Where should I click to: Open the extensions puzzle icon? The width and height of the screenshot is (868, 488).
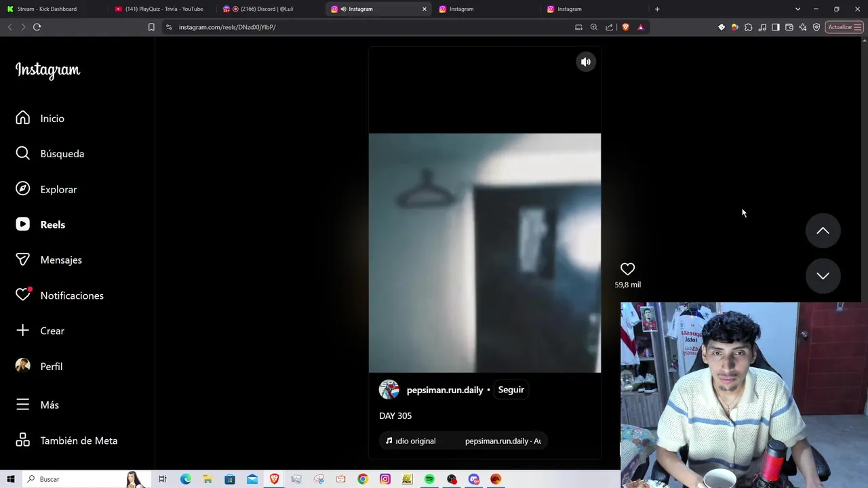coord(749,27)
